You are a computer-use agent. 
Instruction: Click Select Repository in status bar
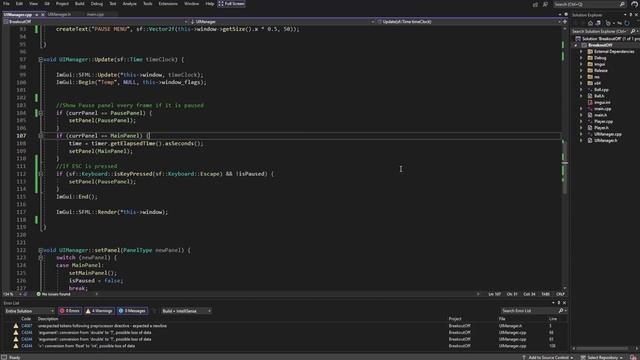tap(602, 357)
